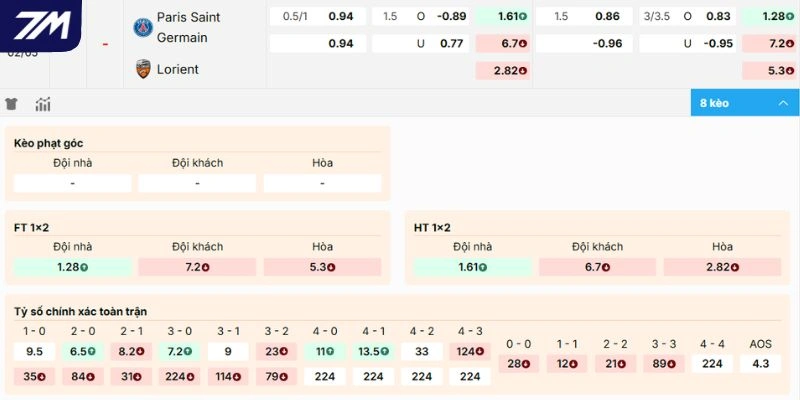Click the Lorient team name
The width and height of the screenshot is (800, 400).
pyautogui.click(x=178, y=69)
